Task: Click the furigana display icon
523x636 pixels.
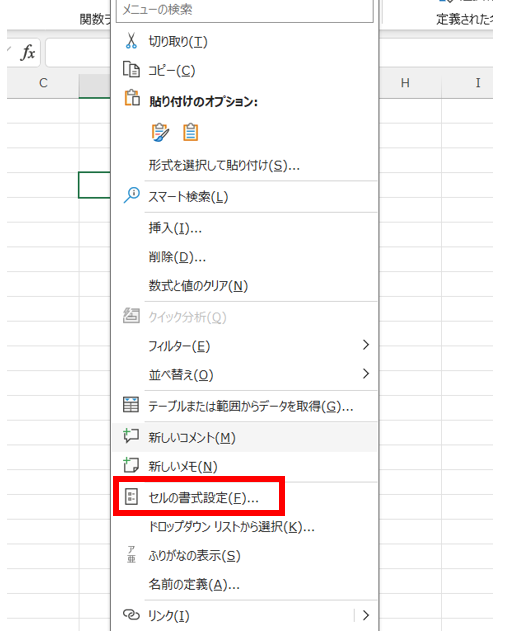Action: pyautogui.click(x=131, y=554)
